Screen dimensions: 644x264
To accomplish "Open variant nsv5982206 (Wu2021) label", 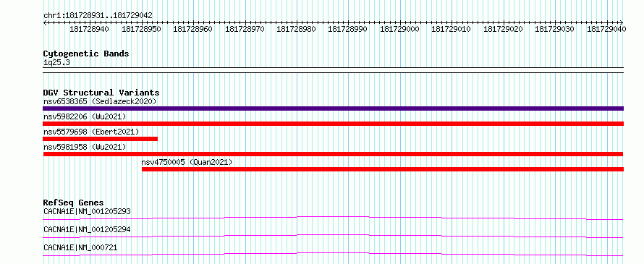I will pyautogui.click(x=85, y=116).
